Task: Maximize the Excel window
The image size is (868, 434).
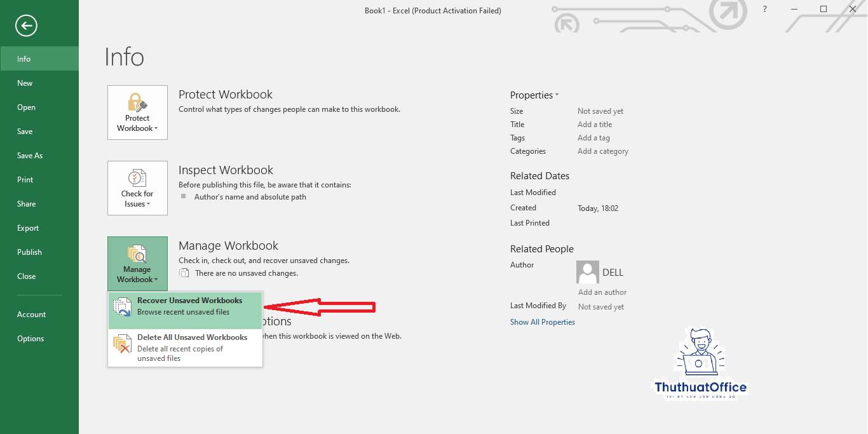Action: [x=824, y=9]
